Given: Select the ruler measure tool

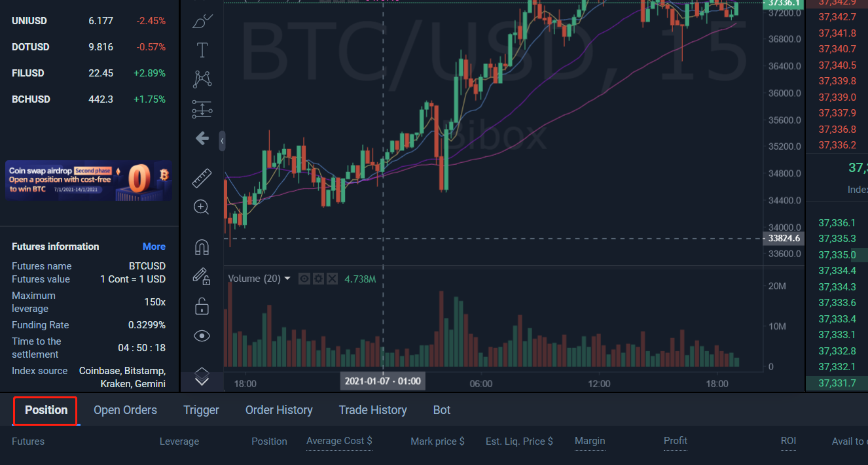Looking at the screenshot, I should click(202, 178).
